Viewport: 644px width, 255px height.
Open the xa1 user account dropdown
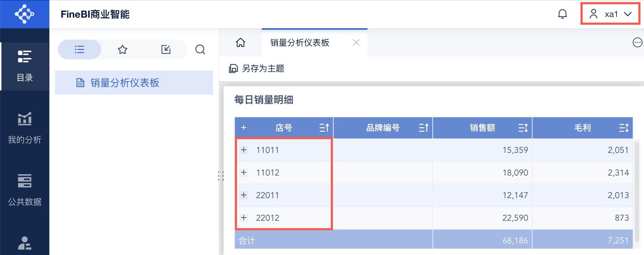[610, 14]
